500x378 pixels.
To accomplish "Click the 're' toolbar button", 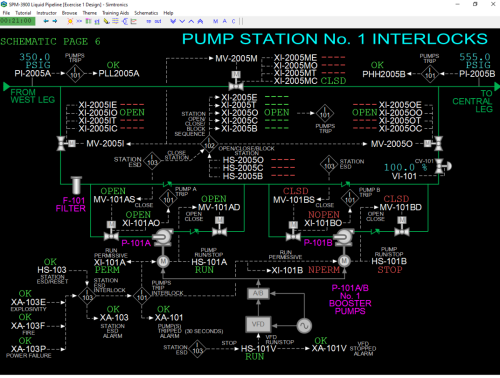I will 149,21.
